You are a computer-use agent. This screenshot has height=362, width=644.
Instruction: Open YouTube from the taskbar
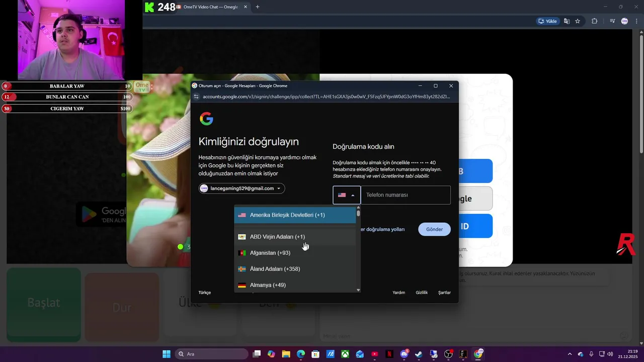pyautogui.click(x=374, y=354)
